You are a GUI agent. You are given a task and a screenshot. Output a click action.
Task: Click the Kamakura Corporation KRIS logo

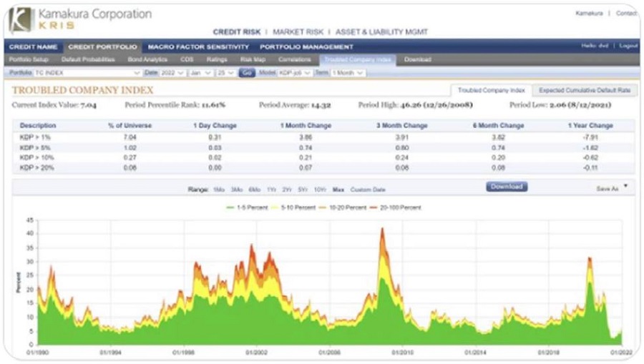pyautogui.click(x=80, y=20)
